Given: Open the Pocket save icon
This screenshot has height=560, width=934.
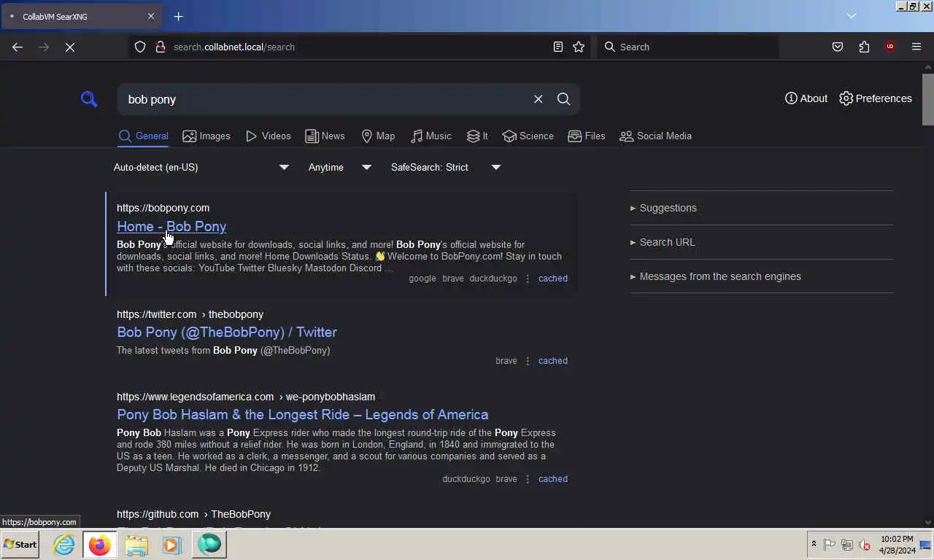Looking at the screenshot, I should coord(838,47).
